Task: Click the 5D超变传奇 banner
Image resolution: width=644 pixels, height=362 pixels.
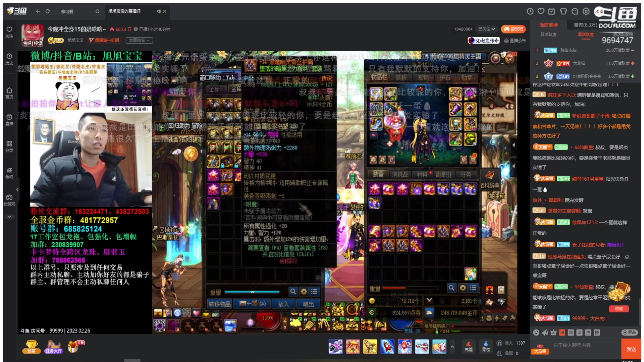Action: [x=484, y=41]
